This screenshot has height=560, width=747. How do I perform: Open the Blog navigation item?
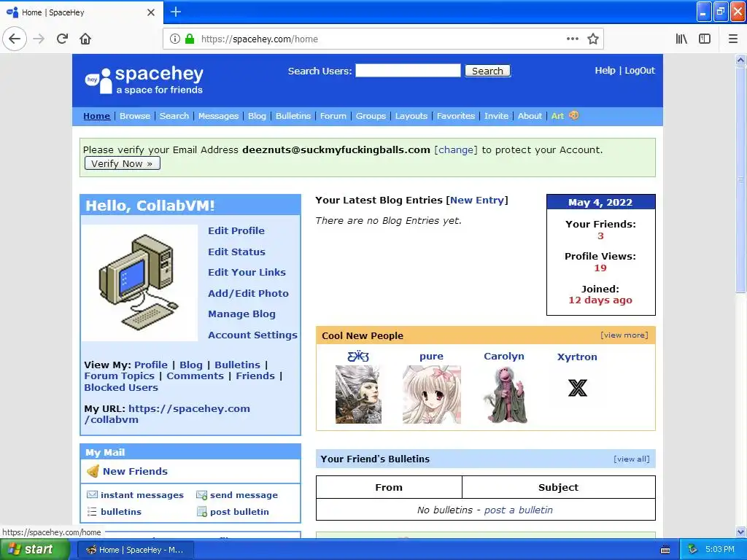(x=257, y=116)
